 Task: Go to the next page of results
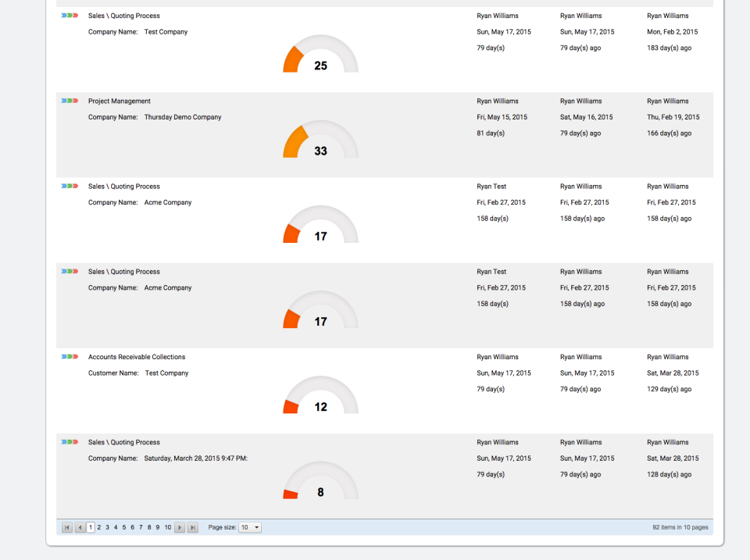tap(180, 527)
